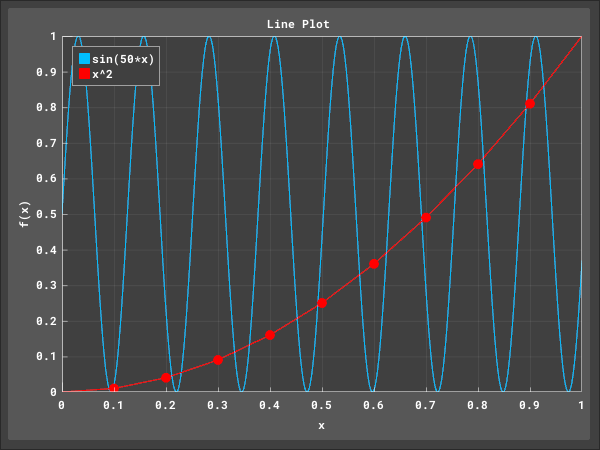Image resolution: width=600 pixels, height=450 pixels.
Task: Click the sin(50*x) legend label
Action: point(123,59)
